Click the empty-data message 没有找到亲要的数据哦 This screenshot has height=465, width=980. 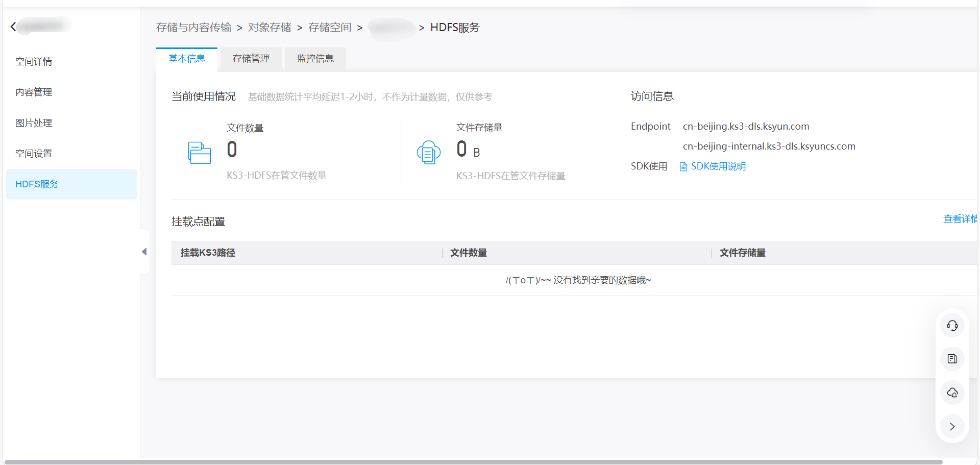point(578,280)
